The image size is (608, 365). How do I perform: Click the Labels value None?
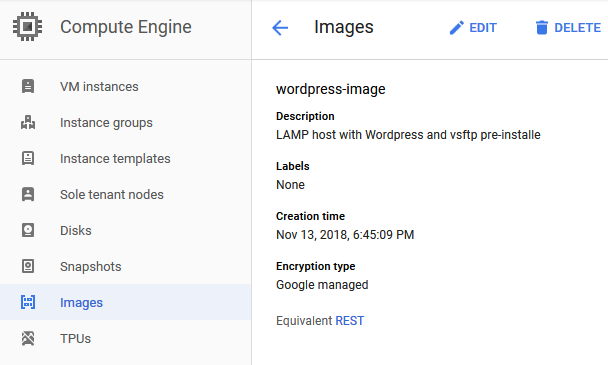[x=290, y=185]
